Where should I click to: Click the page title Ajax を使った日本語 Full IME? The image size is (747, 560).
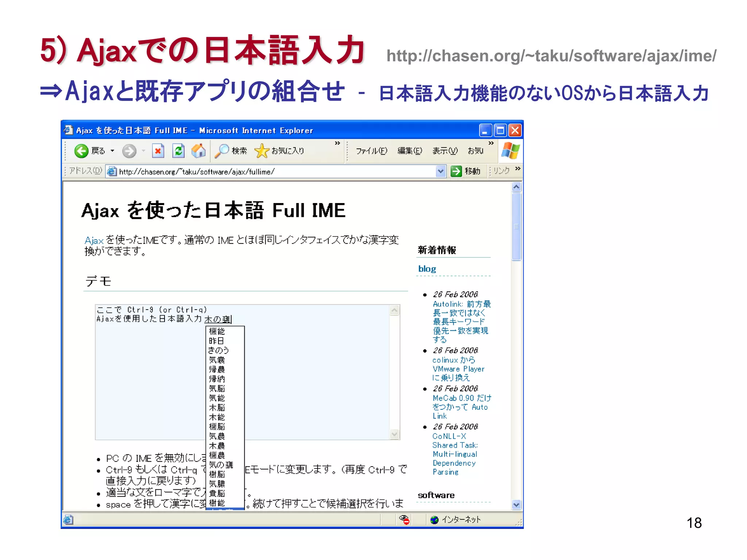[213, 210]
